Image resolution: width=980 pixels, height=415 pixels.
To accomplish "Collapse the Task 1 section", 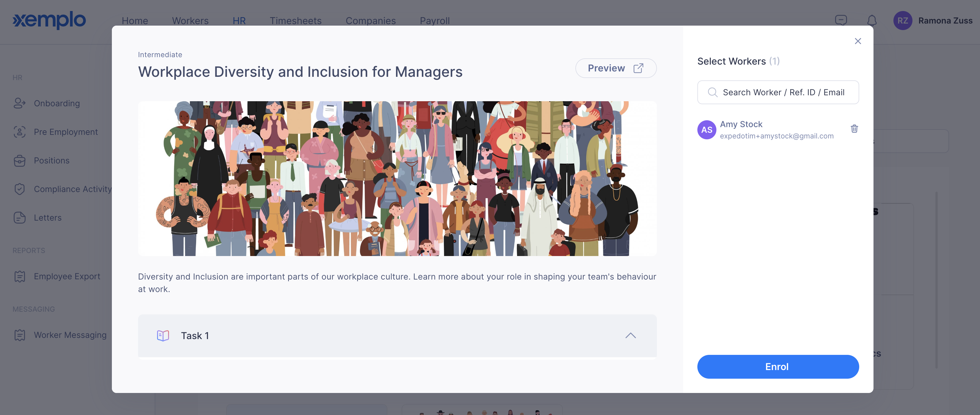I will coord(630,336).
